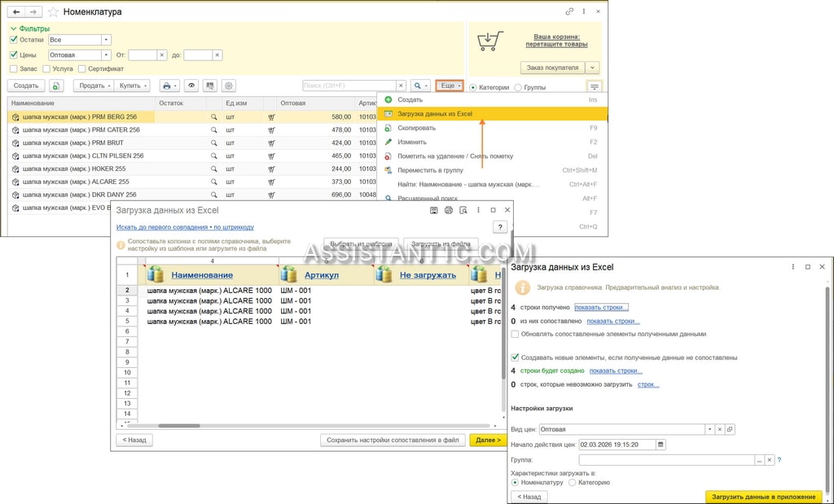Click the printer icon in Excel import title bar
Screen dimensions: 834x504
449,211
